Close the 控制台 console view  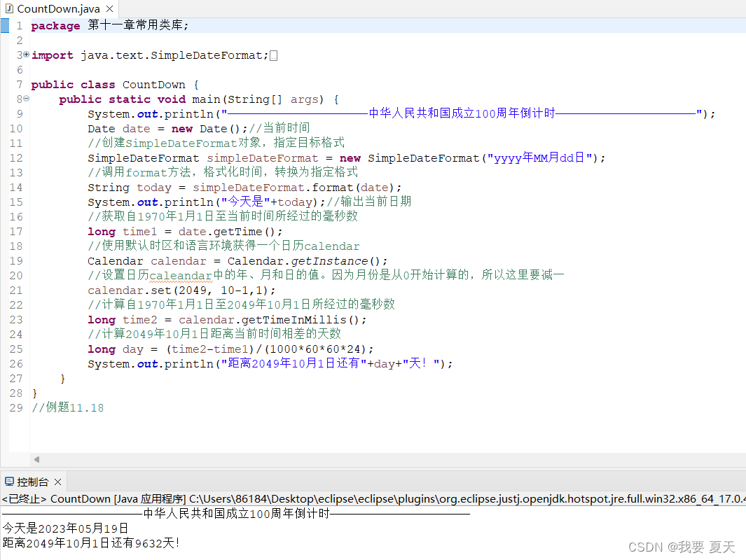[58, 481]
